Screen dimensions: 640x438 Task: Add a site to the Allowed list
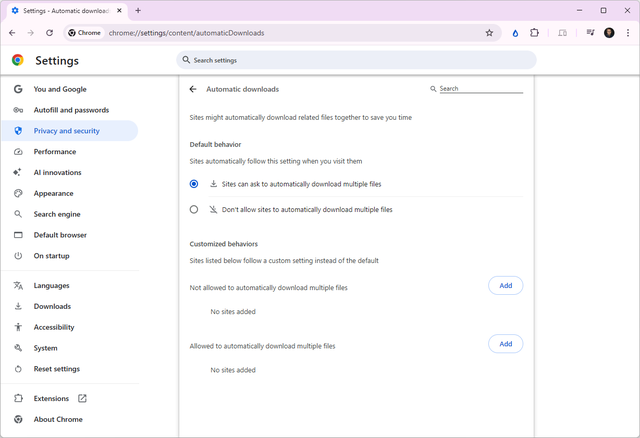point(505,344)
